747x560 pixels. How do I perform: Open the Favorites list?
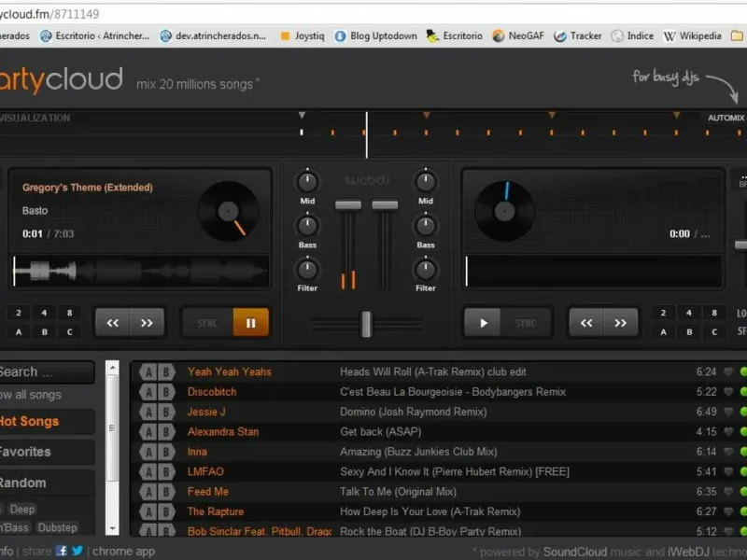click(46, 452)
